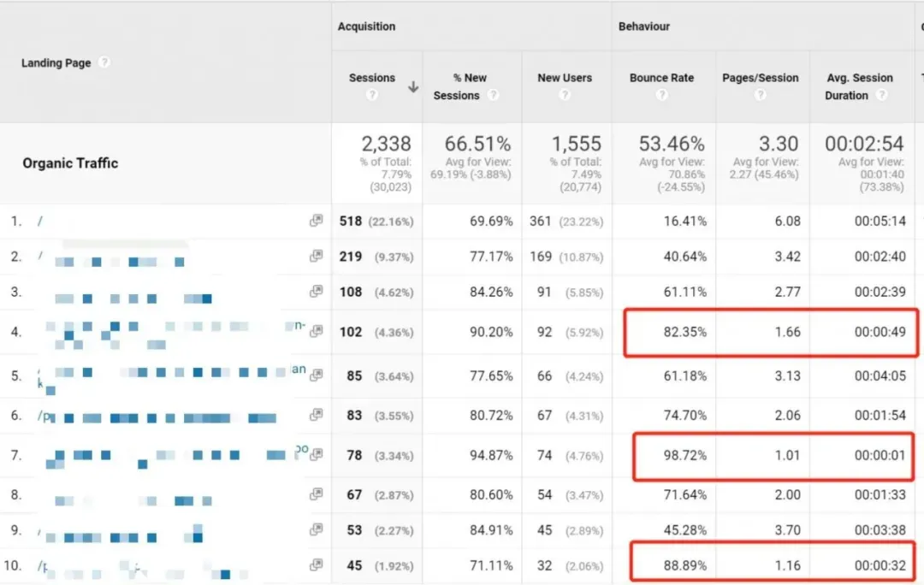924x585 pixels.
Task: Click the pages/session value 2.06
Action: point(787,416)
